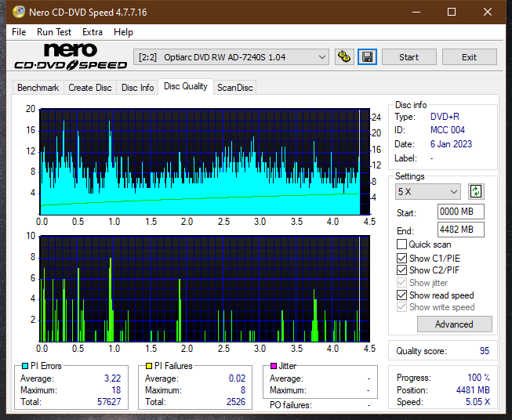Click the End position 4482 MB field
Viewport: 512px width, 420px height.
(x=461, y=230)
